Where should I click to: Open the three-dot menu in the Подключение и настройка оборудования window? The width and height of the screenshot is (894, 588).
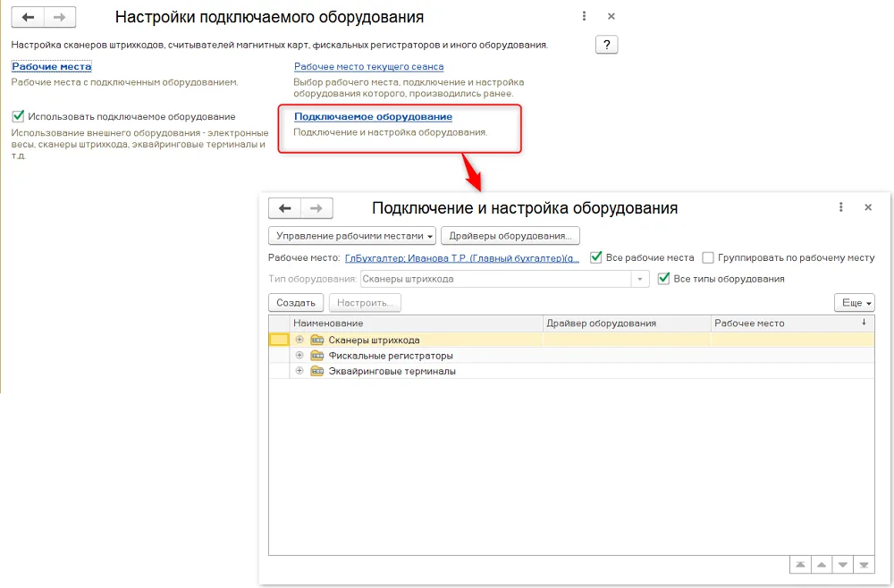click(x=840, y=207)
